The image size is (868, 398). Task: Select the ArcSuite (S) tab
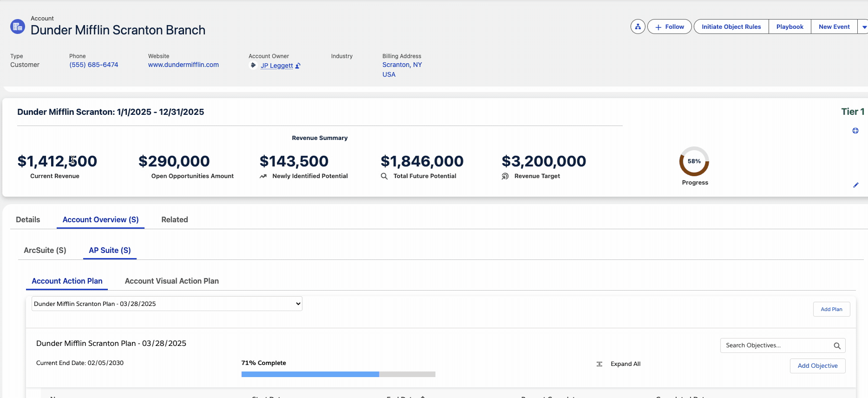tap(45, 251)
